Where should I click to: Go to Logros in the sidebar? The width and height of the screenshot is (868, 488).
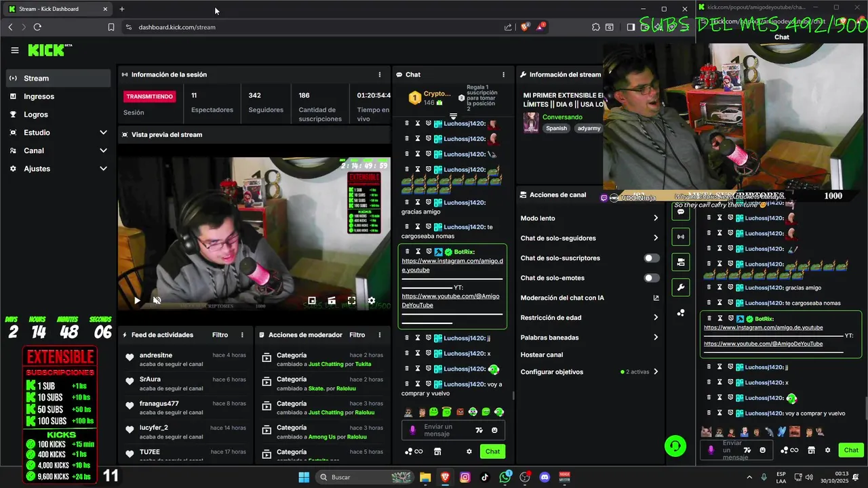58,115
